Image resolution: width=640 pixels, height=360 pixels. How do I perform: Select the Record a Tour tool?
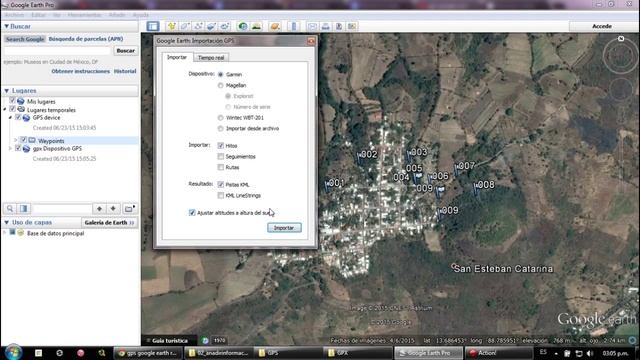pyautogui.click(x=225, y=26)
